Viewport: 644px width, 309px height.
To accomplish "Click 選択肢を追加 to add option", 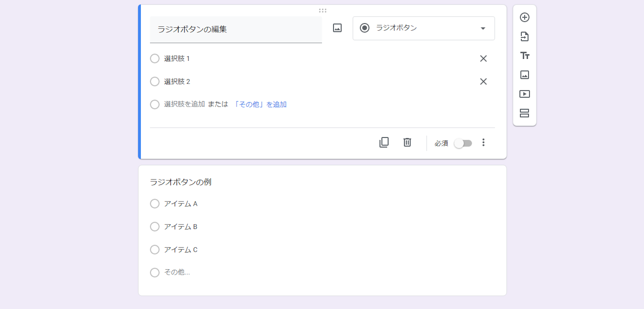I will click(184, 104).
